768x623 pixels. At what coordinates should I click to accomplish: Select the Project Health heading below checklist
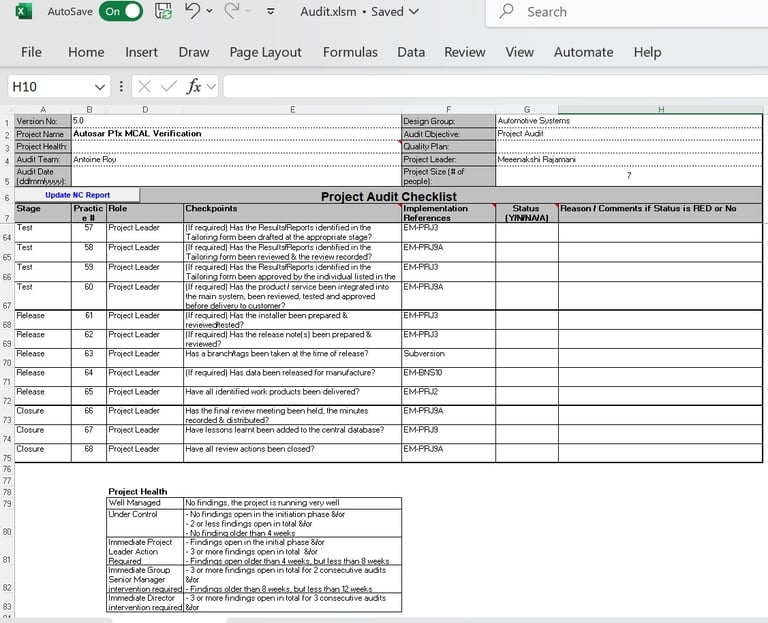[138, 491]
